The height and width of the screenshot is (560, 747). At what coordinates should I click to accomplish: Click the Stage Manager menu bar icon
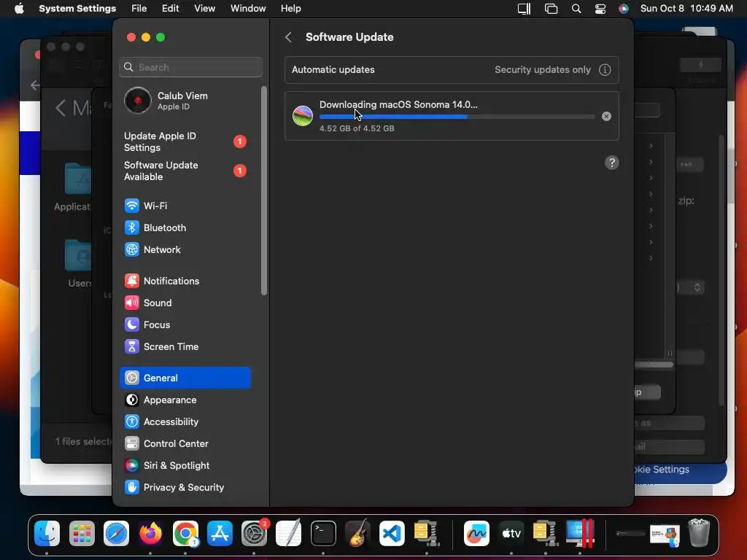(551, 9)
